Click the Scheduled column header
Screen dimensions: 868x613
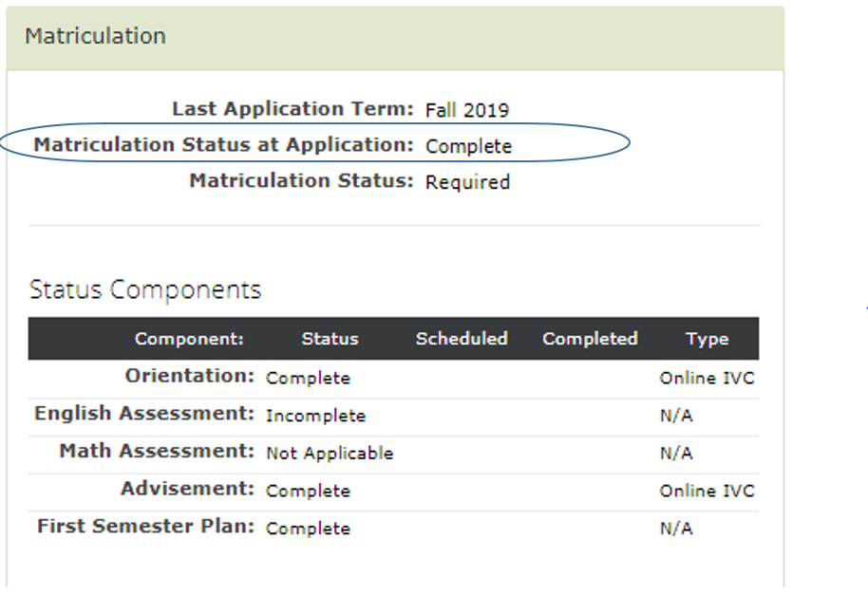tap(462, 339)
